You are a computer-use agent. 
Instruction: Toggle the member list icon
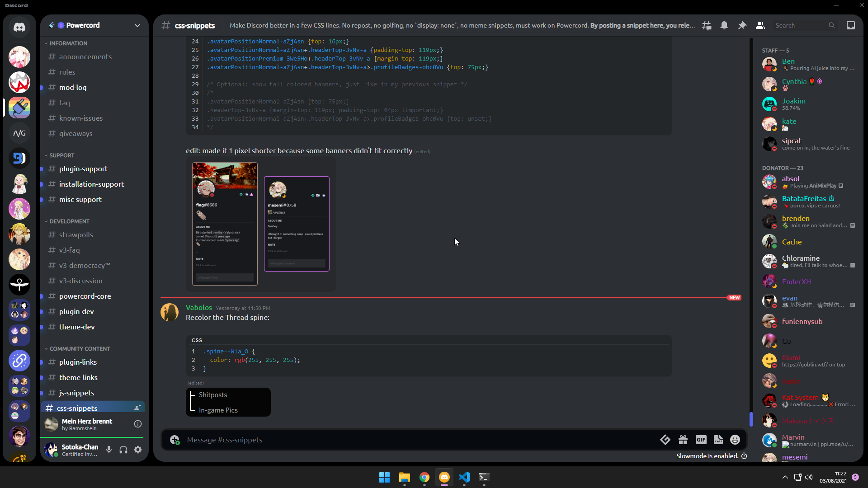coord(760,25)
